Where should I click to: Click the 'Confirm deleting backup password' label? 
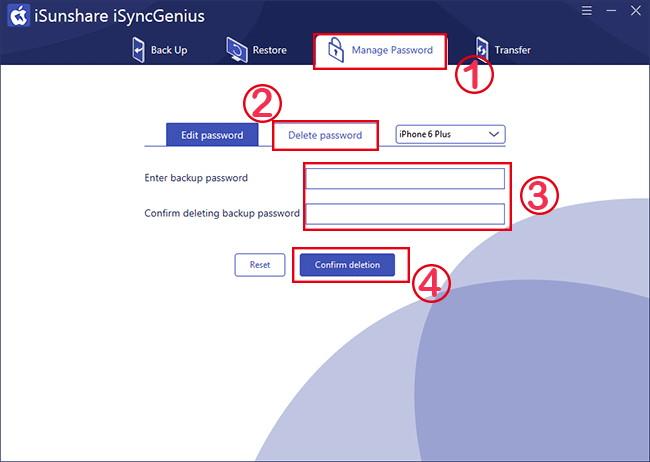point(222,213)
